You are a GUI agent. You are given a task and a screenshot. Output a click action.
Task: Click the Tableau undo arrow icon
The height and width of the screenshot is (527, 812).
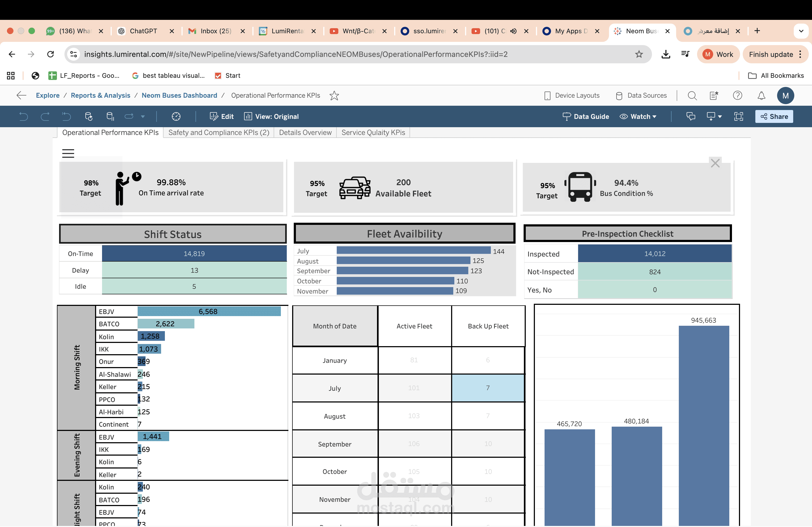[23, 116]
